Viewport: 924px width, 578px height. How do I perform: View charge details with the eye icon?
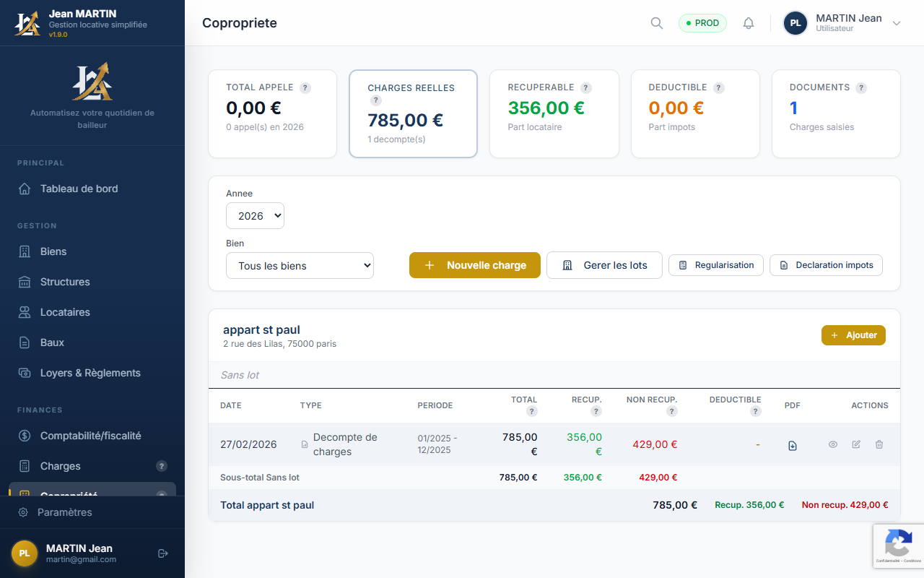tap(833, 444)
